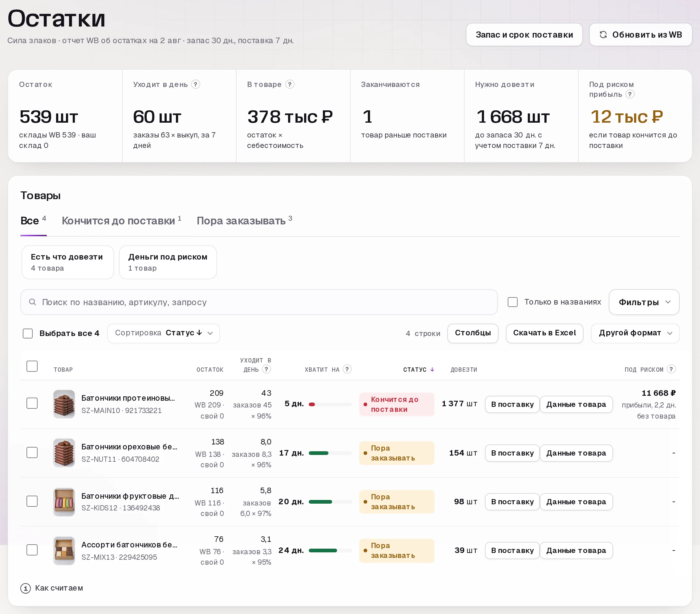Select the SZ-MAIN10 row checkbox

click(x=32, y=403)
